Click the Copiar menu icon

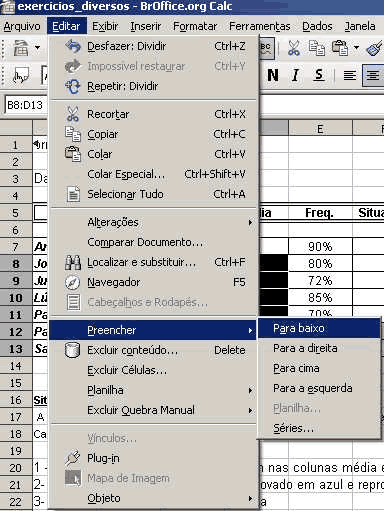(x=73, y=134)
